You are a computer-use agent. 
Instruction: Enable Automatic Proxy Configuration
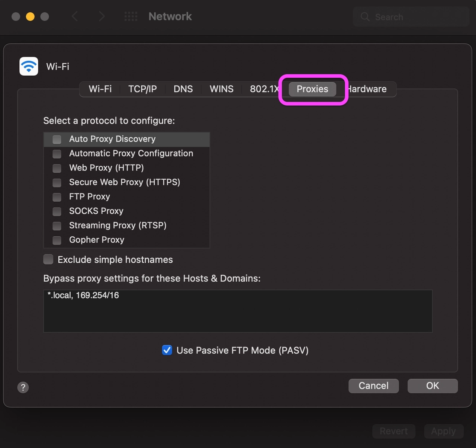tap(57, 154)
